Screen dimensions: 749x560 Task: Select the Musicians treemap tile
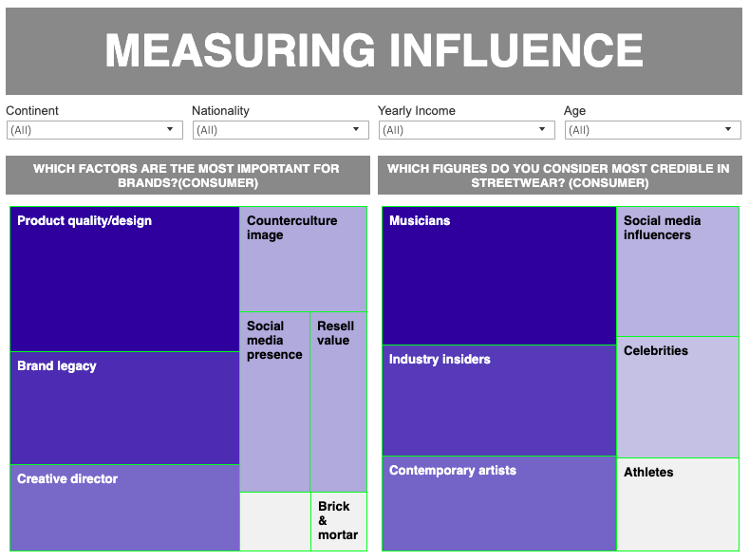pyautogui.click(x=499, y=275)
